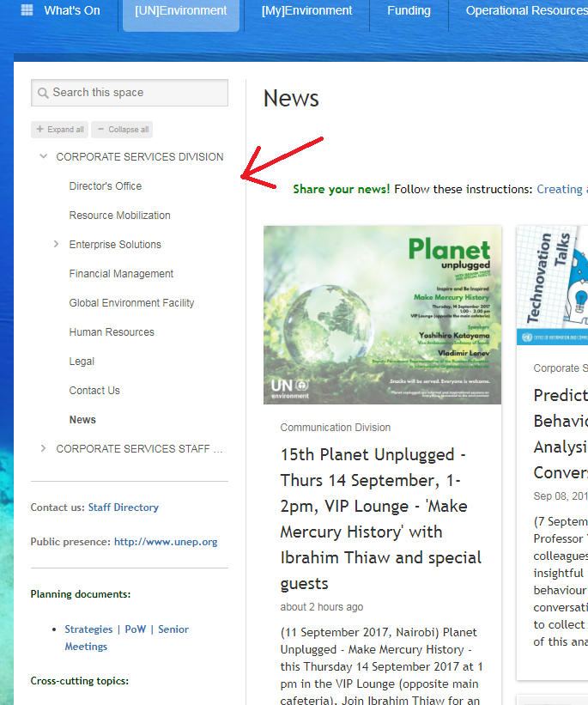Screen dimensions: 588x705
Task: Open Financial Management page
Action: click(121, 274)
